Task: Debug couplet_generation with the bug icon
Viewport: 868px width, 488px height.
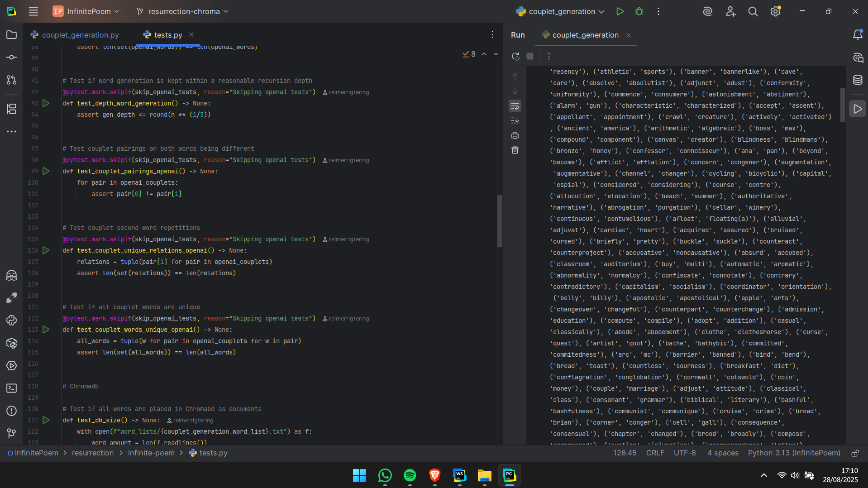Action: (639, 11)
